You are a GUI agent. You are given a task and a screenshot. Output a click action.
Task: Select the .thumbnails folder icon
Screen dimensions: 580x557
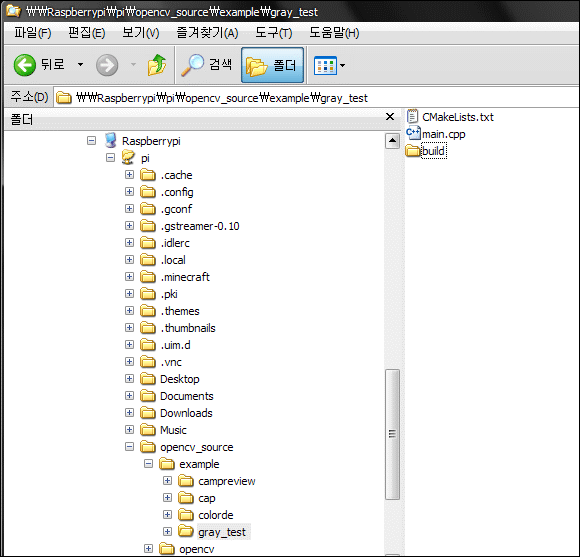pos(148,328)
